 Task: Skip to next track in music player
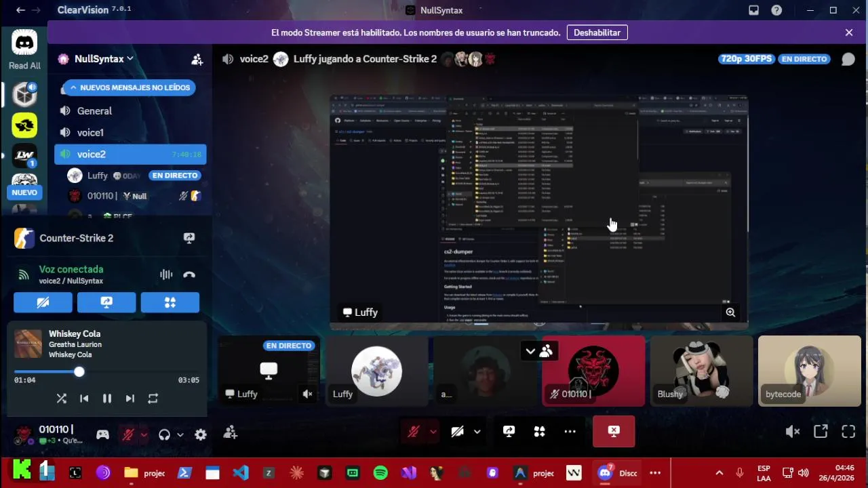(130, 399)
